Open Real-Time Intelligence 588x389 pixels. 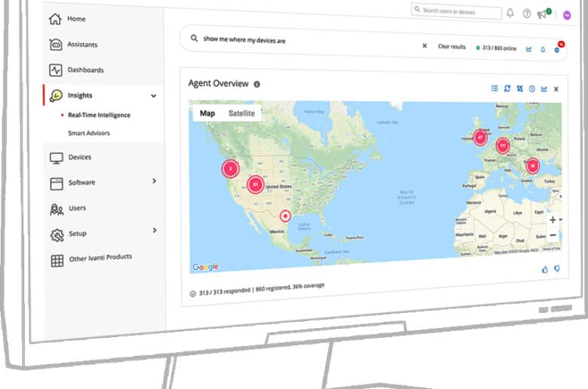tap(99, 115)
